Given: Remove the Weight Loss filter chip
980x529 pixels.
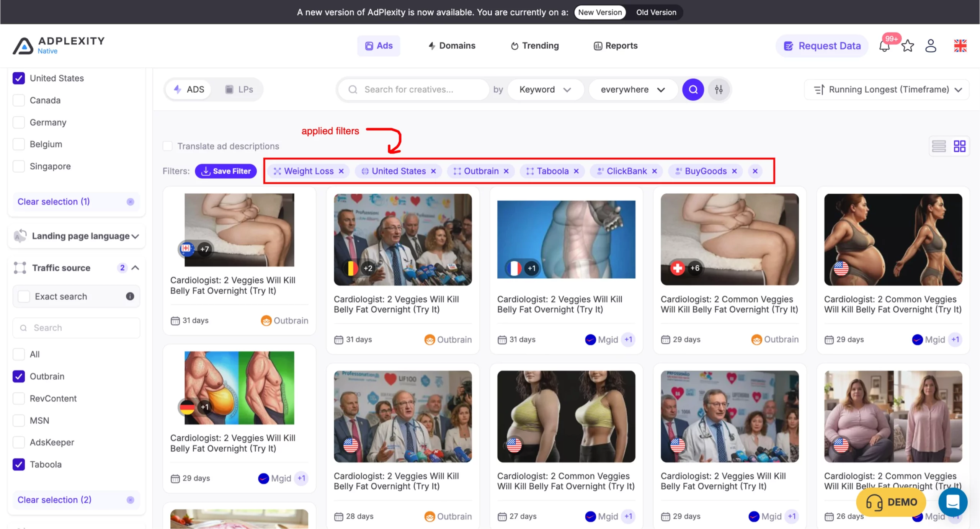Looking at the screenshot, I should click(341, 171).
